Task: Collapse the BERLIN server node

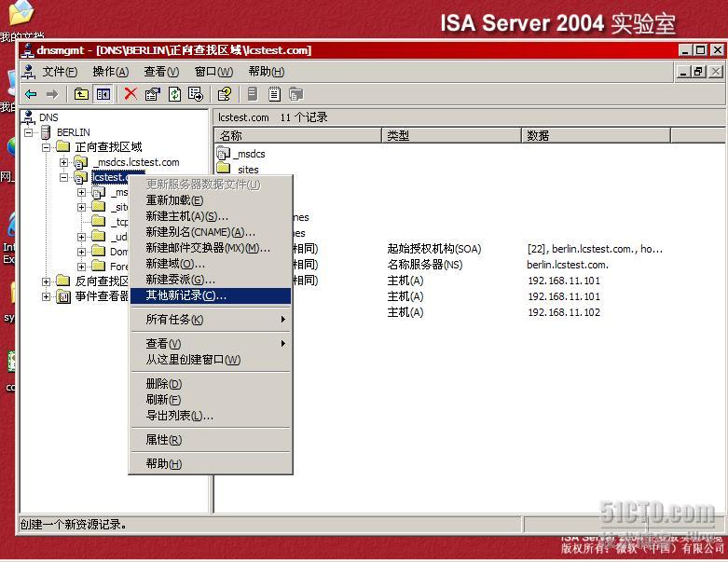Action: [29, 132]
